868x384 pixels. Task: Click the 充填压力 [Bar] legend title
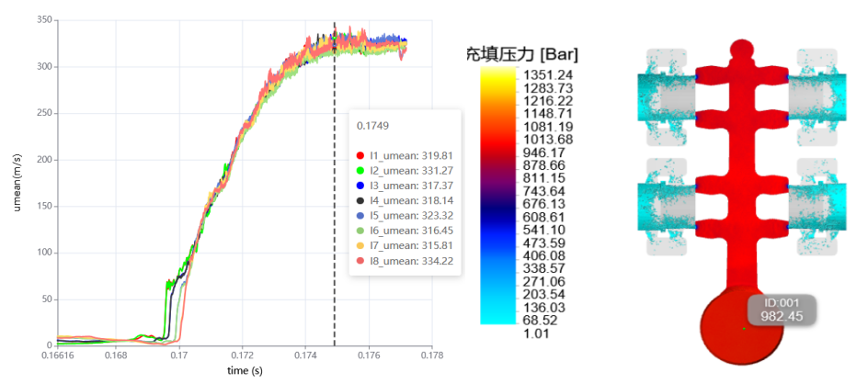click(x=521, y=55)
